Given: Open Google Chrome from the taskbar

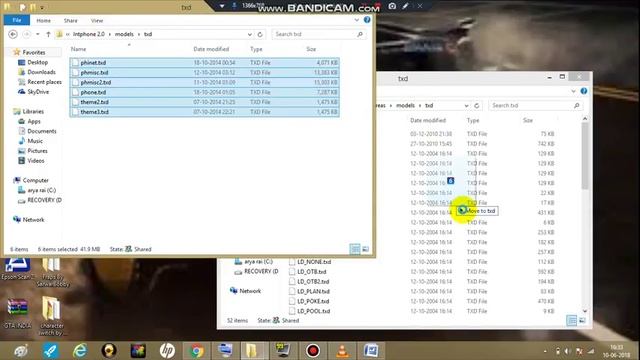Looking at the screenshot, I should pos(196,351).
